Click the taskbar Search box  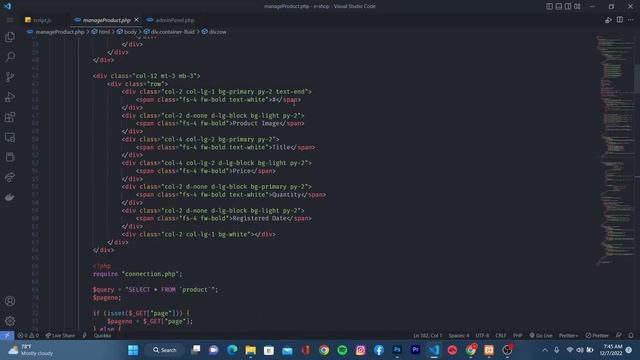coord(164,350)
